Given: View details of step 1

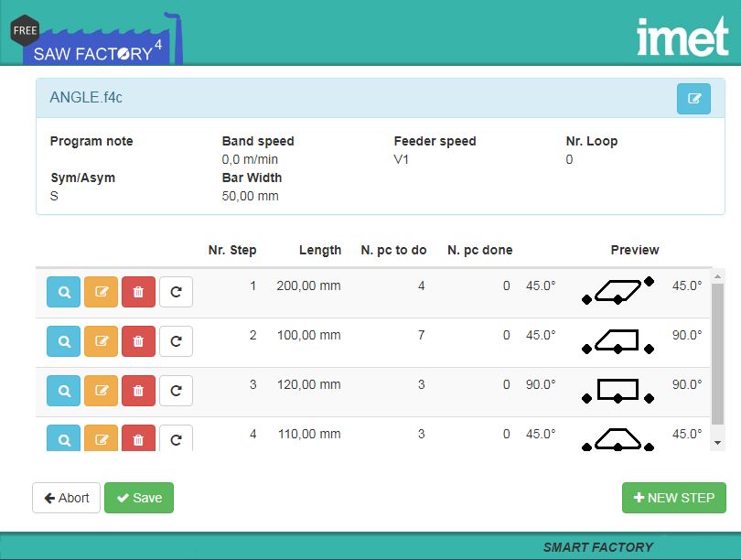Looking at the screenshot, I should [64, 292].
